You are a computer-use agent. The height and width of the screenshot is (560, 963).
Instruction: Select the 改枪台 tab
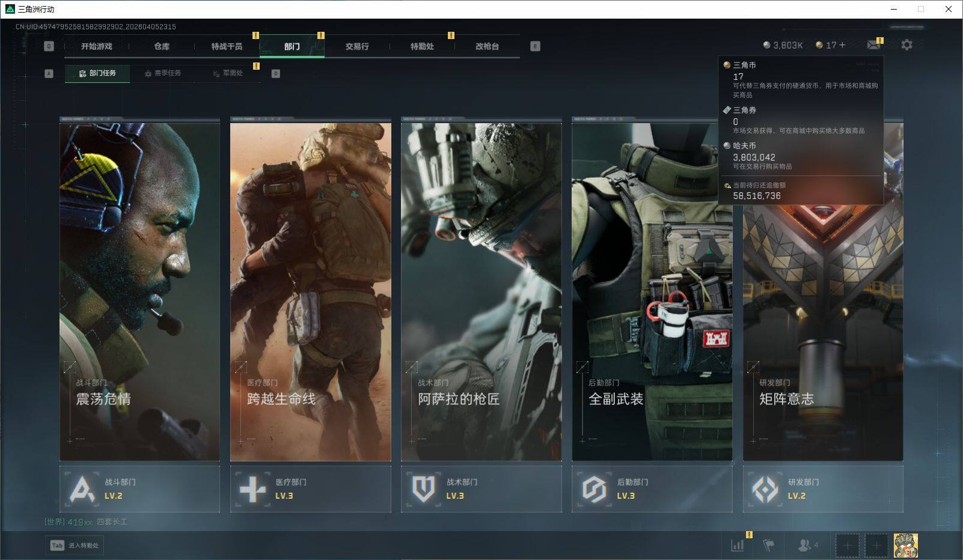(487, 46)
